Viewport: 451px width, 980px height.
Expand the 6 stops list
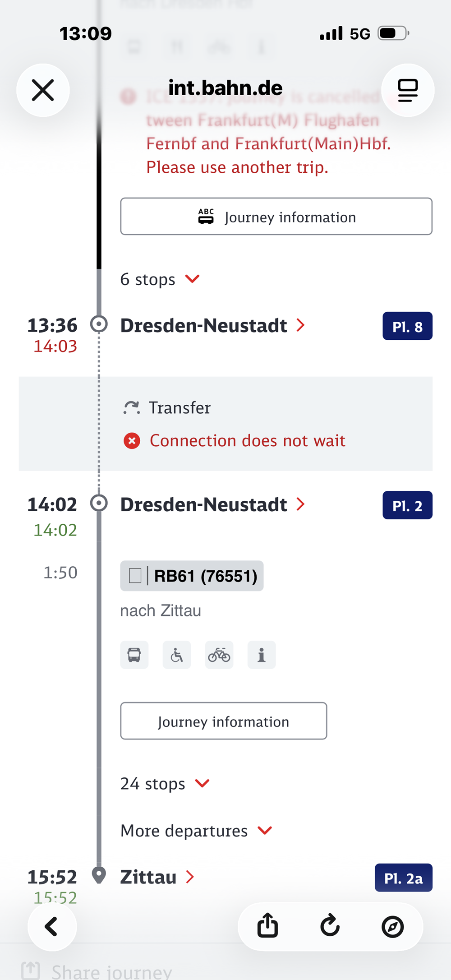pyautogui.click(x=160, y=279)
